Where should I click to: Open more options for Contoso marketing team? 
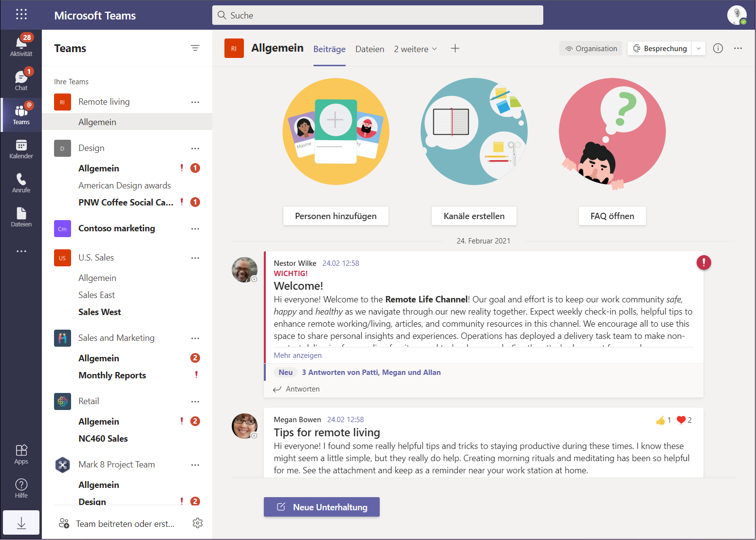(195, 228)
